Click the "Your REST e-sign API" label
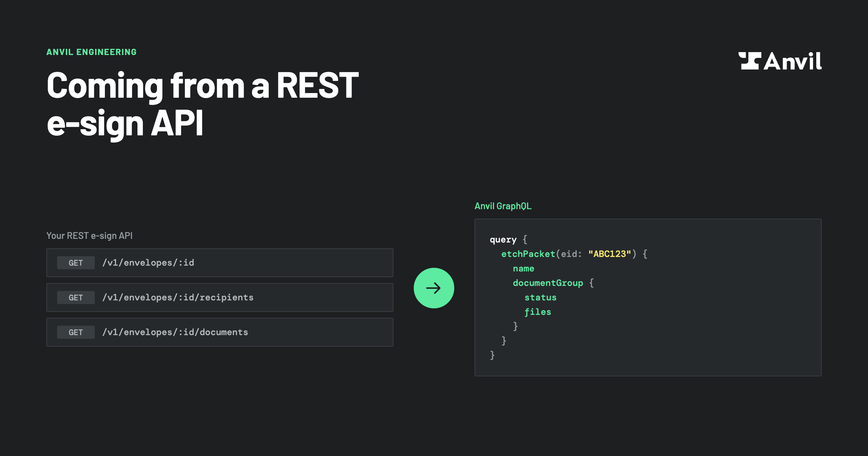Viewport: 868px width, 456px height. [x=89, y=236]
